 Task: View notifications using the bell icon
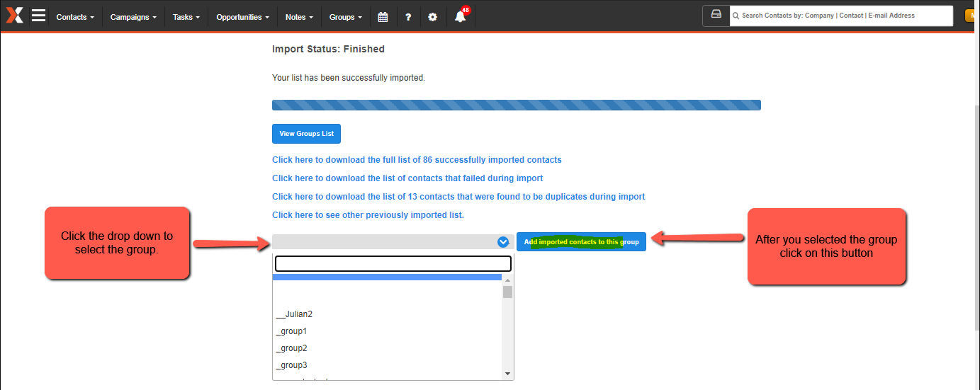point(461,17)
